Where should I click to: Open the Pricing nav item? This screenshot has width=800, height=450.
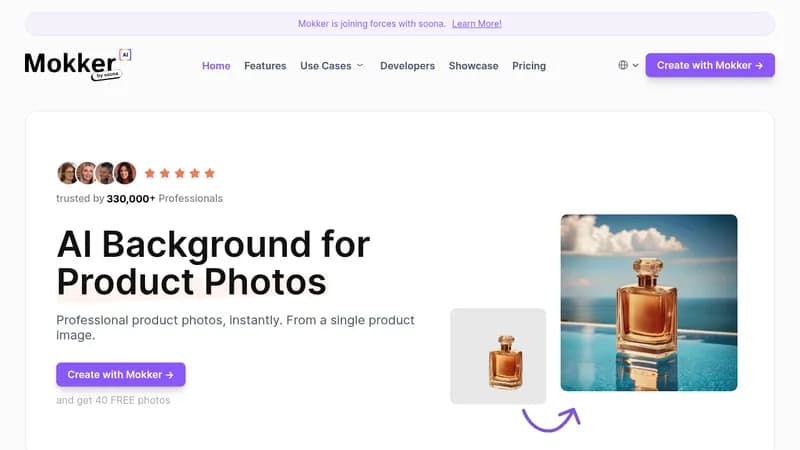pos(529,66)
